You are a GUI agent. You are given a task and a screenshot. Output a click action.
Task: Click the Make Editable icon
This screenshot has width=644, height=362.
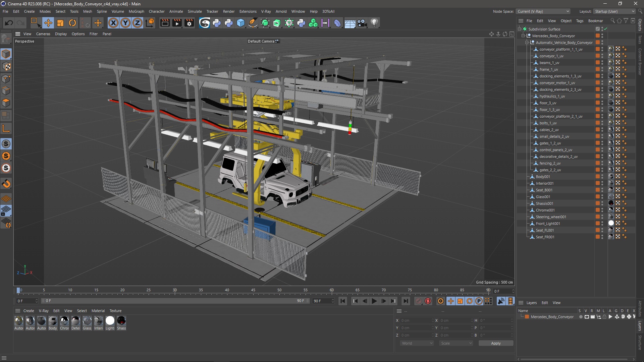coord(6,39)
